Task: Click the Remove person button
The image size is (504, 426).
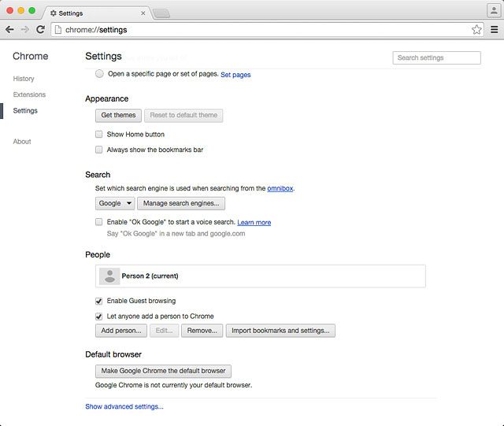Action: (x=202, y=331)
